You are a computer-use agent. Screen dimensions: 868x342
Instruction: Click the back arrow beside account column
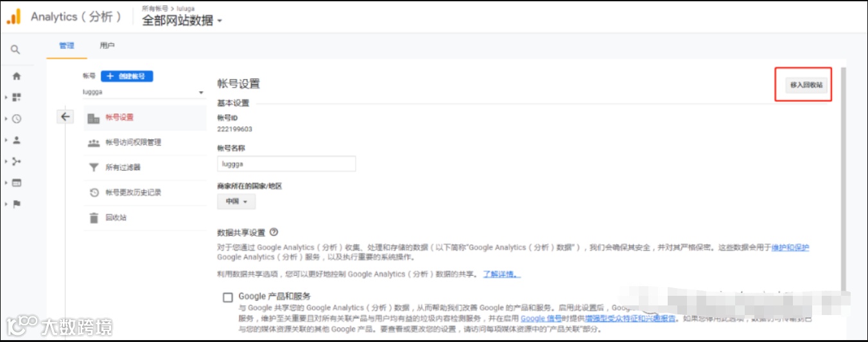(65, 117)
